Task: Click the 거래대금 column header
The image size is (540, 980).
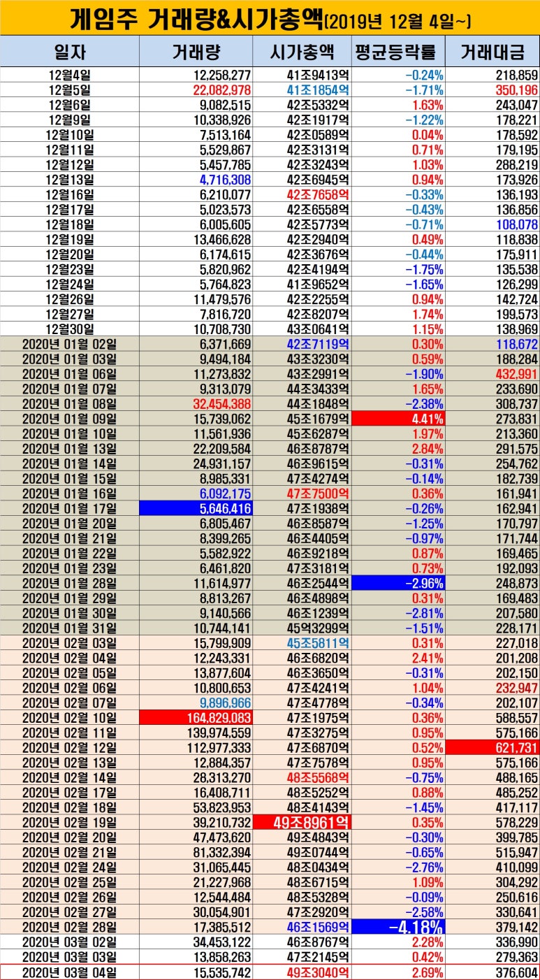Action: coord(492,52)
